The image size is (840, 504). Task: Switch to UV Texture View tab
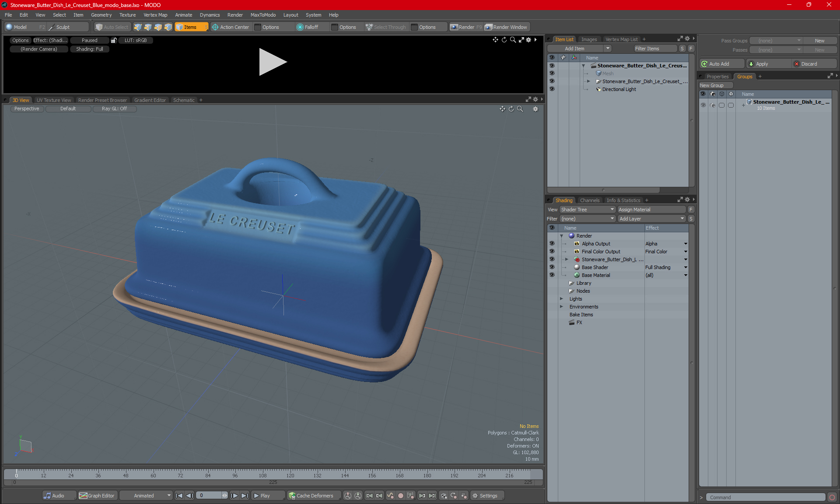54,100
